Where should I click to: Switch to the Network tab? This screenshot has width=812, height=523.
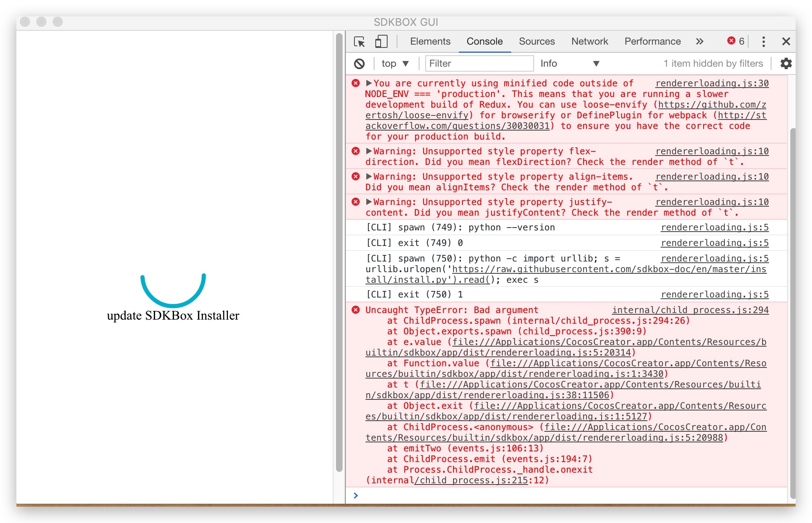point(589,41)
